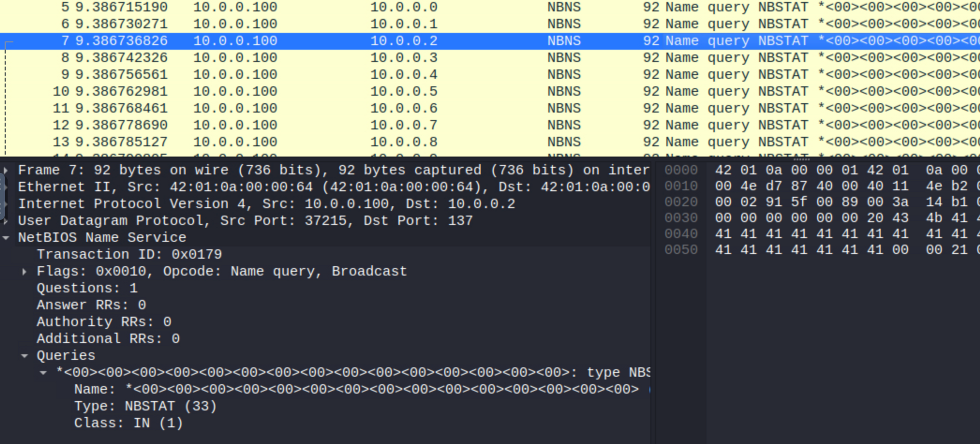Collapse the NetBIOS Name Service section
Viewport: 980px width, 444px height.
(x=6, y=238)
